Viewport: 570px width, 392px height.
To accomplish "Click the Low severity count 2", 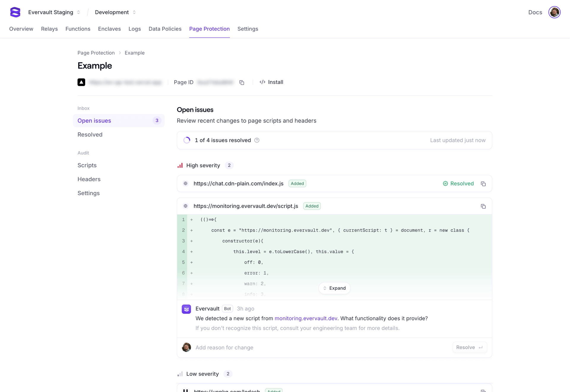I will pyautogui.click(x=228, y=374).
